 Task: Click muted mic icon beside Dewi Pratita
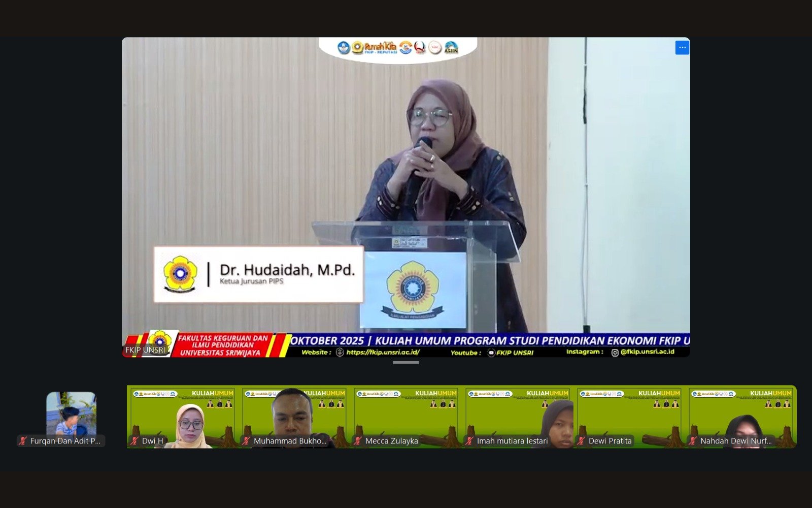581,441
